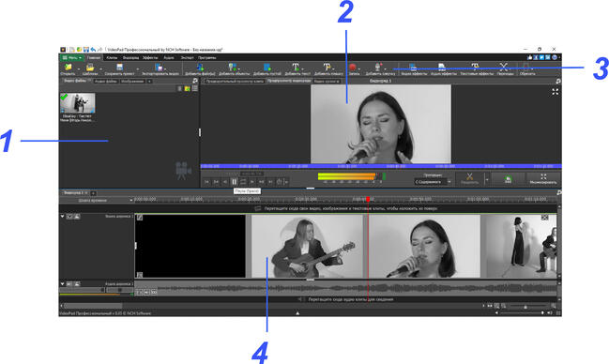Switch to Clip Preview tab
609x364 pixels.
tap(235, 82)
